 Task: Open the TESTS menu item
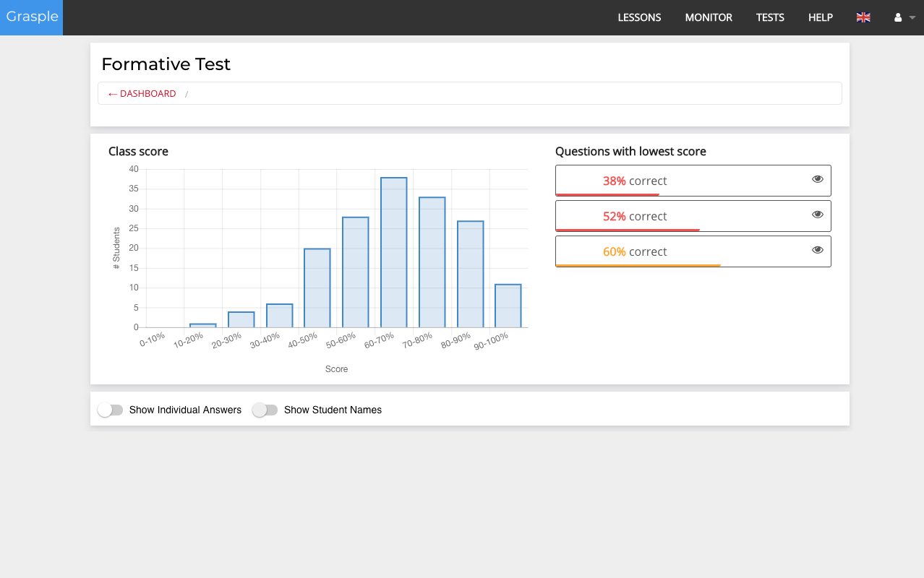[x=769, y=17]
